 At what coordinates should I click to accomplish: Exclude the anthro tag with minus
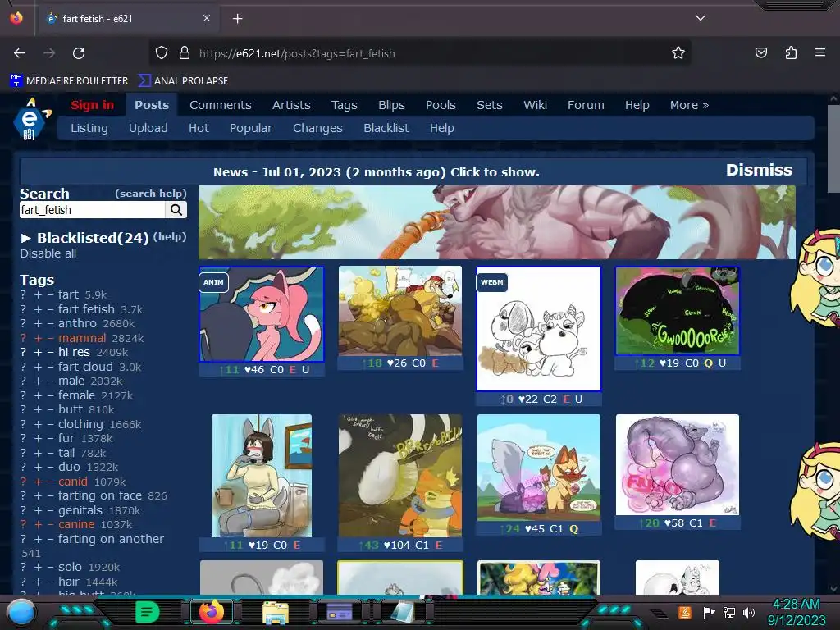[x=50, y=323]
